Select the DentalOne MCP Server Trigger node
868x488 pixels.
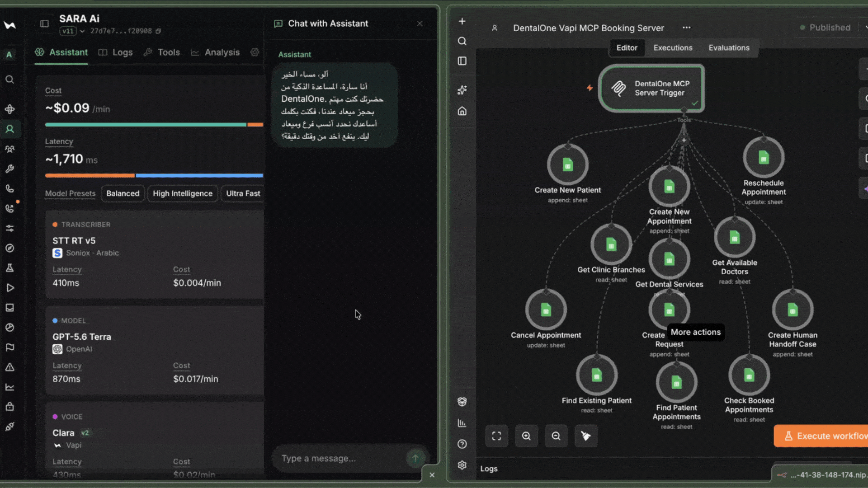coord(651,89)
